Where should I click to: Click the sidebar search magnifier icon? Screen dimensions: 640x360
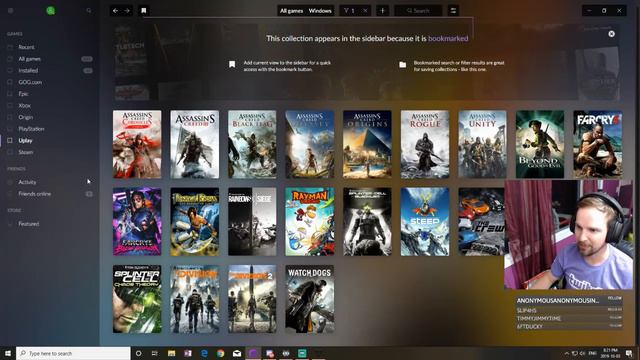(x=89, y=11)
